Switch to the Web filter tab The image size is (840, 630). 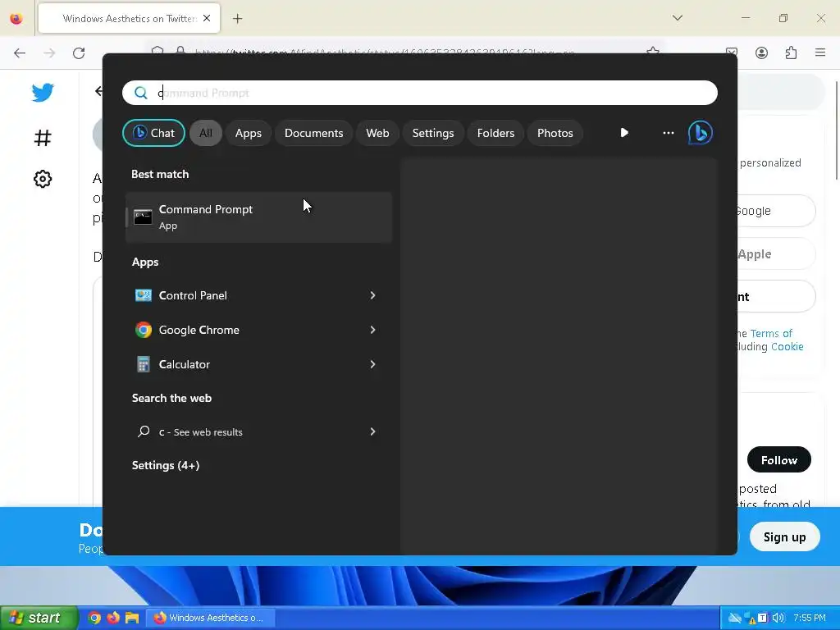coord(377,133)
